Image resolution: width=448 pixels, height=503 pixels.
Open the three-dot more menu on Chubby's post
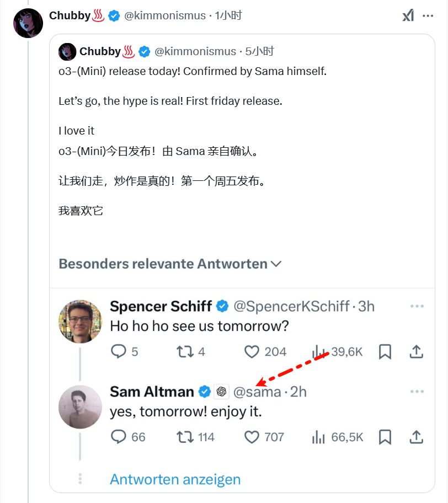click(428, 15)
